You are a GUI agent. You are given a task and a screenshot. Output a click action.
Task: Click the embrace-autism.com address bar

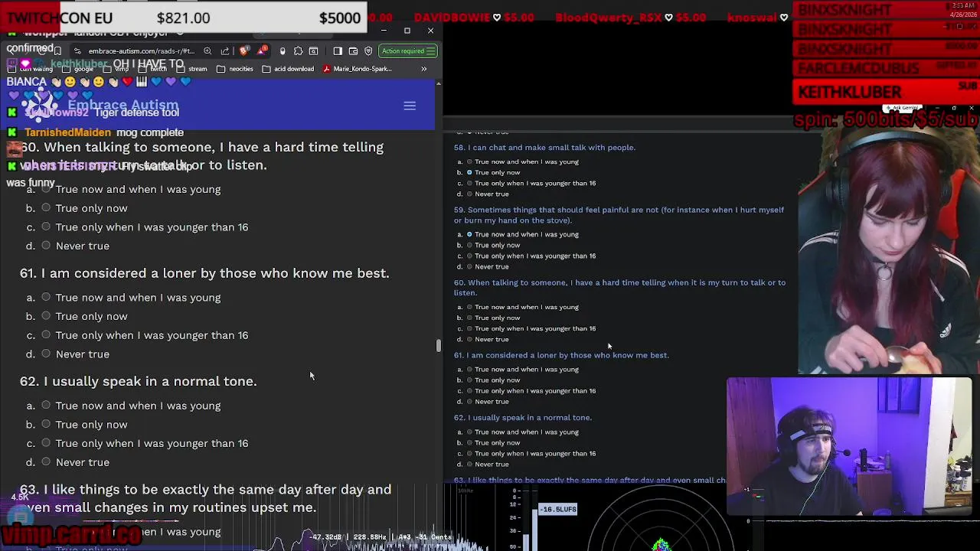pos(141,51)
